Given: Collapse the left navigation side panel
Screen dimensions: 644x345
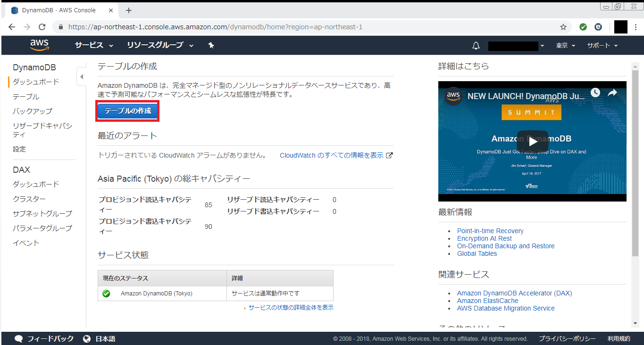Looking at the screenshot, I should [x=82, y=76].
